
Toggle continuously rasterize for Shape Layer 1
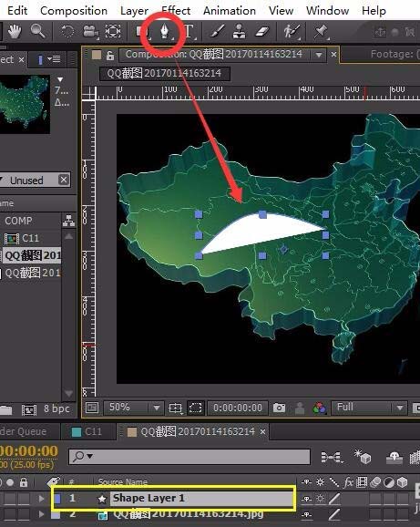pos(321,499)
